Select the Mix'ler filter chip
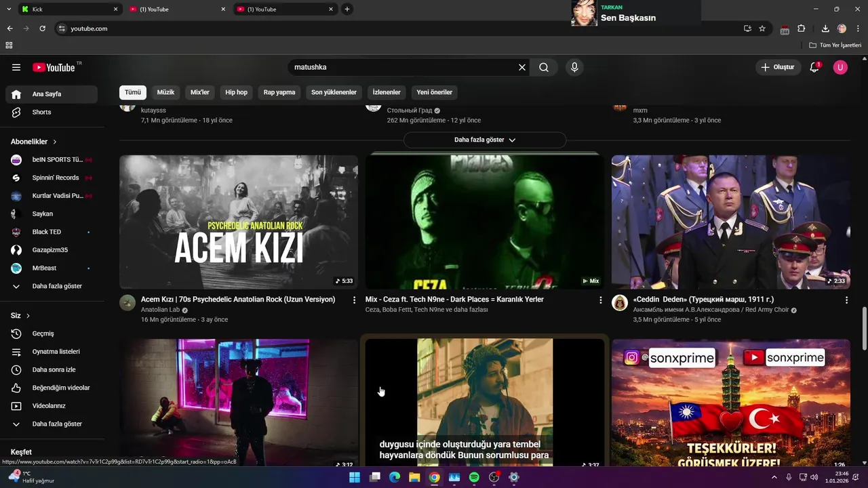Image resolution: width=868 pixels, height=488 pixels. [200, 92]
